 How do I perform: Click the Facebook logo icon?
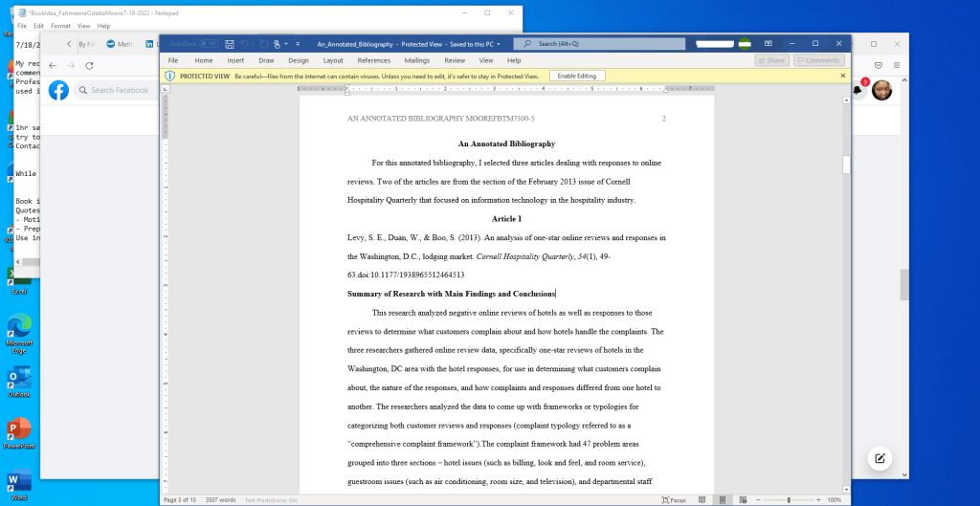[x=59, y=90]
